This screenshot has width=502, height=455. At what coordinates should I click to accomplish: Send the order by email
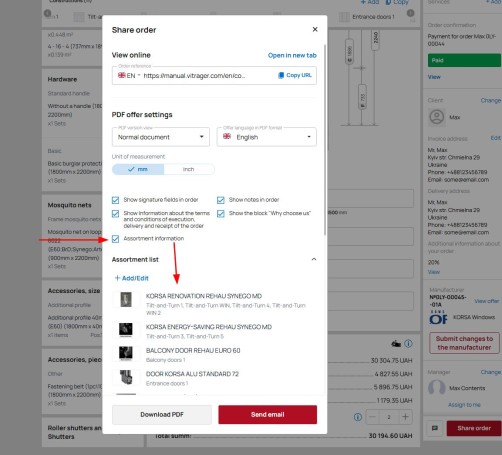(268, 415)
